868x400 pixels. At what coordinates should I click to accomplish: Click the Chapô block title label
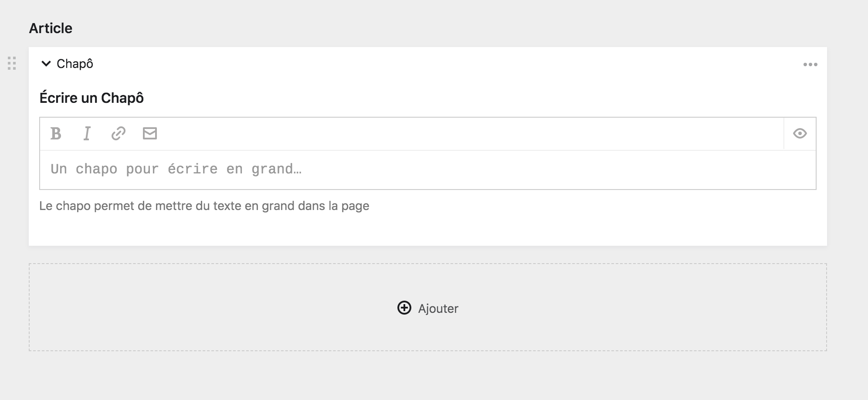[75, 64]
